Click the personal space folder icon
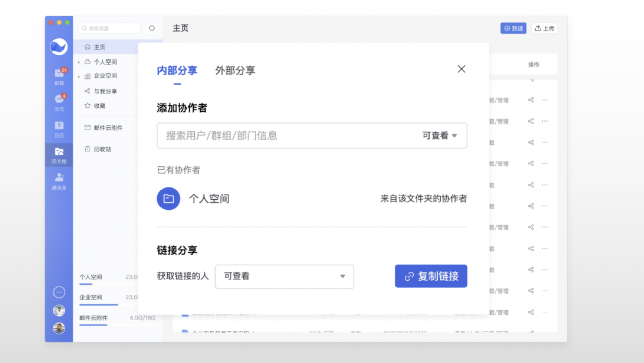 click(169, 199)
